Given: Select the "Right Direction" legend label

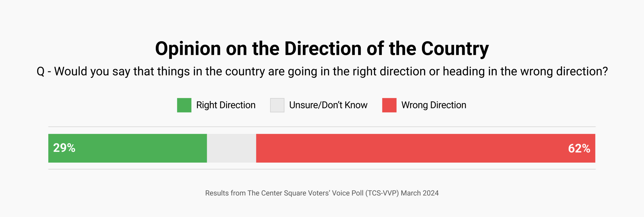Looking at the screenshot, I should coord(226,105).
